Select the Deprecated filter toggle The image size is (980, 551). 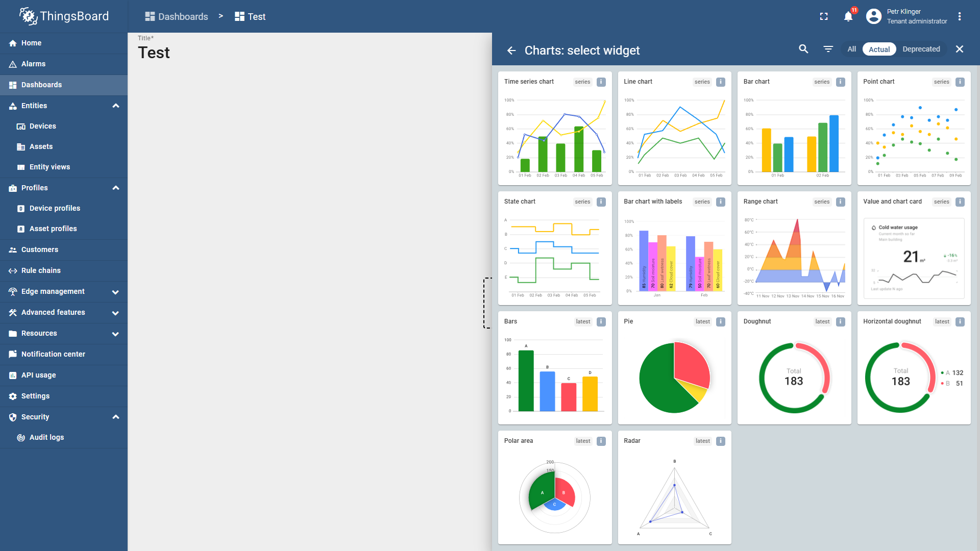(x=921, y=49)
